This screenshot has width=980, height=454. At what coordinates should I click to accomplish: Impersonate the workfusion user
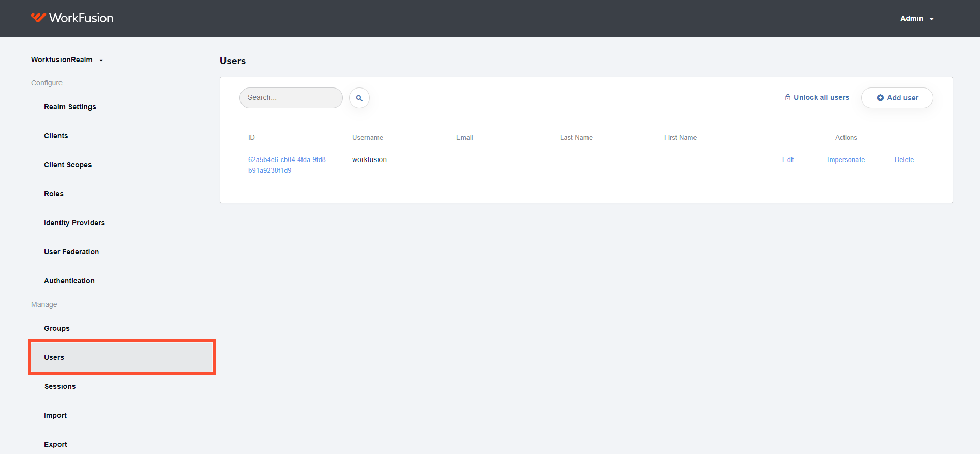[x=846, y=160]
